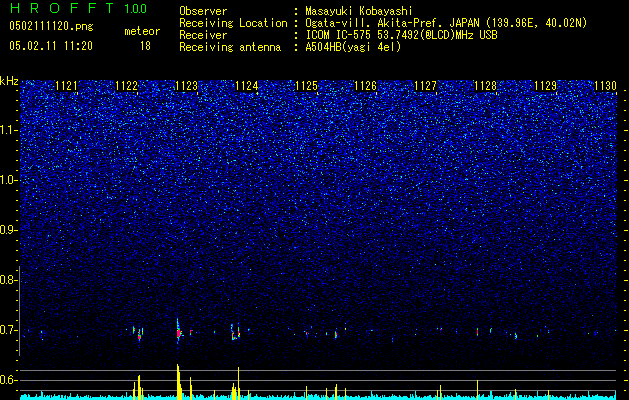Click the 'Receiving antenna' label
Image resolution: width=629 pixels, height=400 pixels.
[230, 47]
